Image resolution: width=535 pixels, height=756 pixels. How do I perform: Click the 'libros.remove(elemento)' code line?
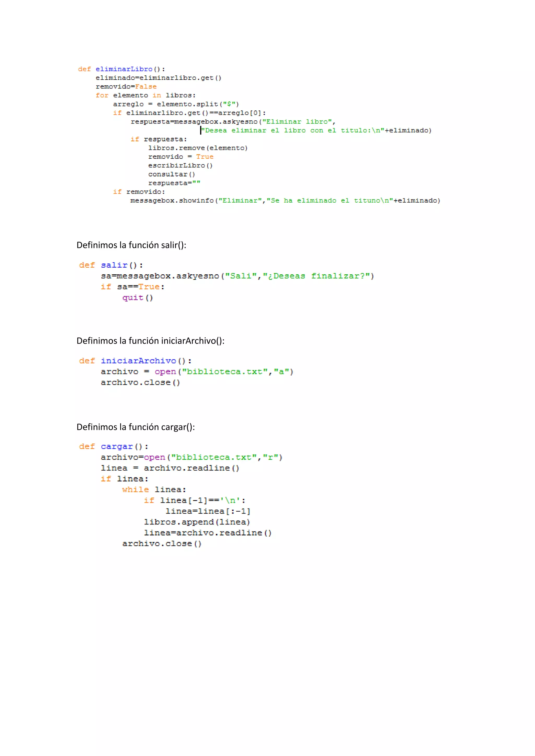[198, 148]
